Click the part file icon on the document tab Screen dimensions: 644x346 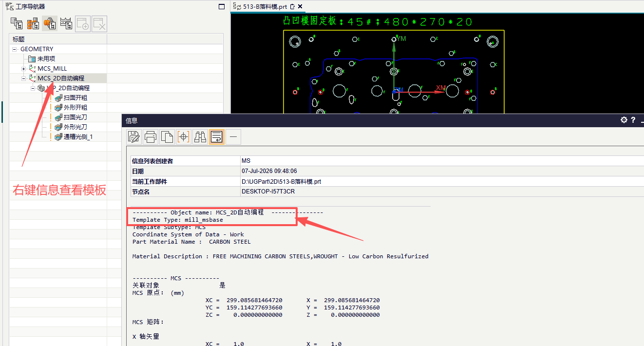pyautogui.click(x=237, y=6)
